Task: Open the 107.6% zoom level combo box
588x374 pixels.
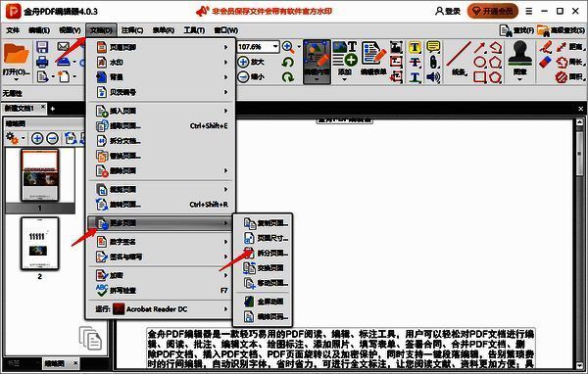Action: 258,47
